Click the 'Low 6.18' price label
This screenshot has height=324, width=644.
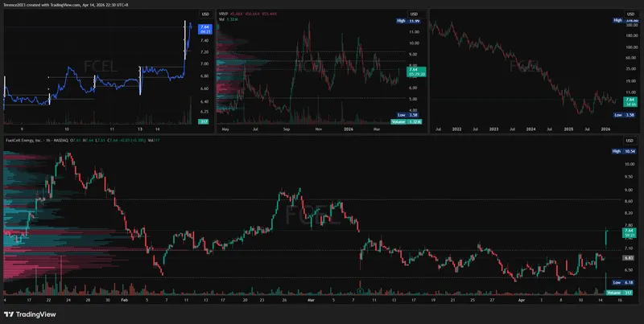[623, 282]
